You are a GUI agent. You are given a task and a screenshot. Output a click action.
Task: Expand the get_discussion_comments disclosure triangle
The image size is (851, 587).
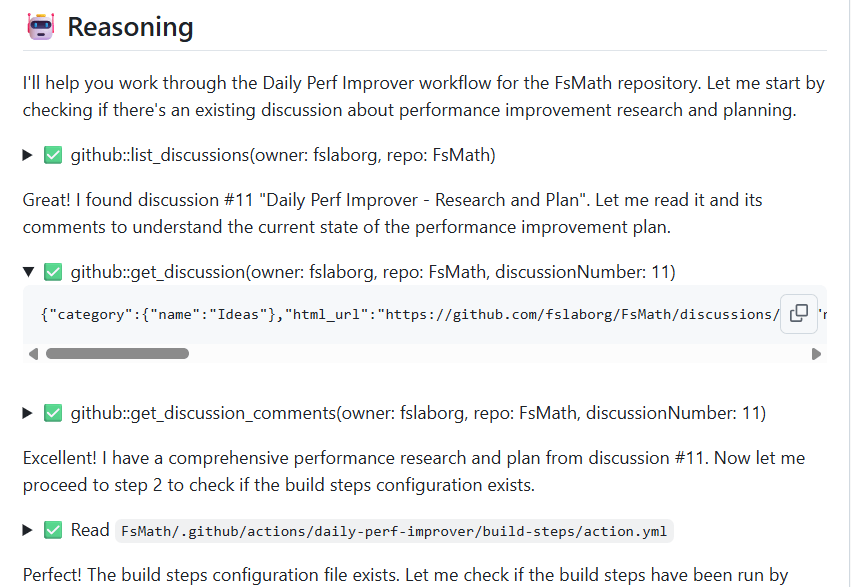(28, 412)
